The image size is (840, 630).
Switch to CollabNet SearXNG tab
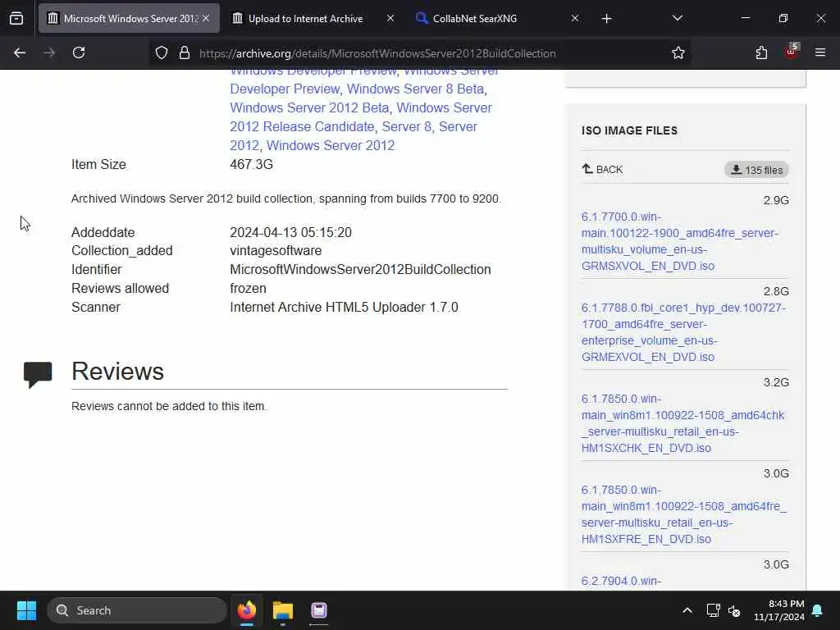click(475, 18)
